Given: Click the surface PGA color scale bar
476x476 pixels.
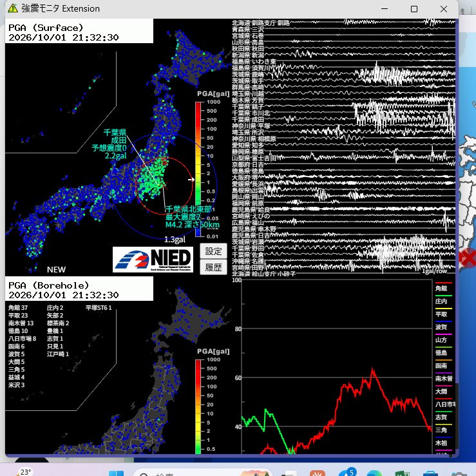Looking at the screenshot, I should [198, 169].
